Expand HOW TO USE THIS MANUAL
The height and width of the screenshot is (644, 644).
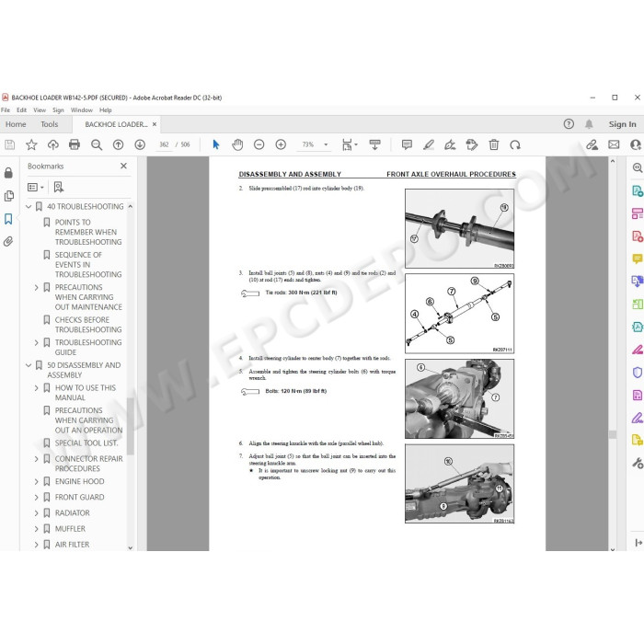tap(36, 388)
